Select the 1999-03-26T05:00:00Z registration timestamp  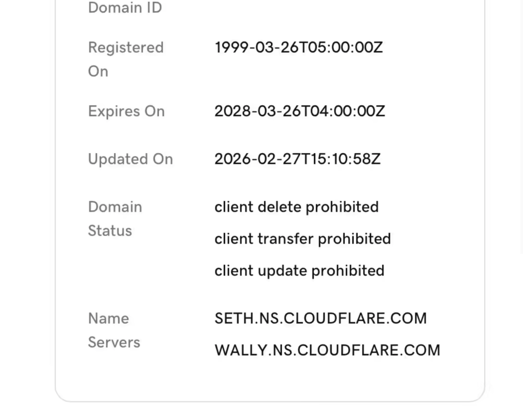point(298,47)
